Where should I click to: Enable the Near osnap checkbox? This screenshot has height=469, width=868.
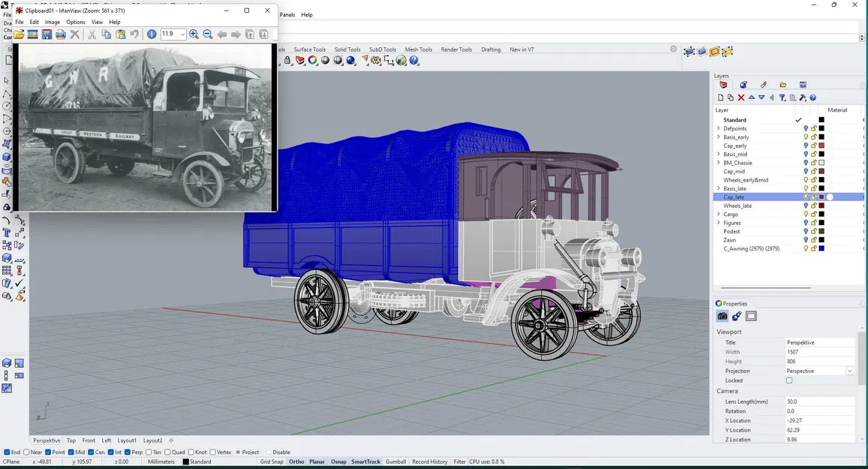tap(27, 452)
